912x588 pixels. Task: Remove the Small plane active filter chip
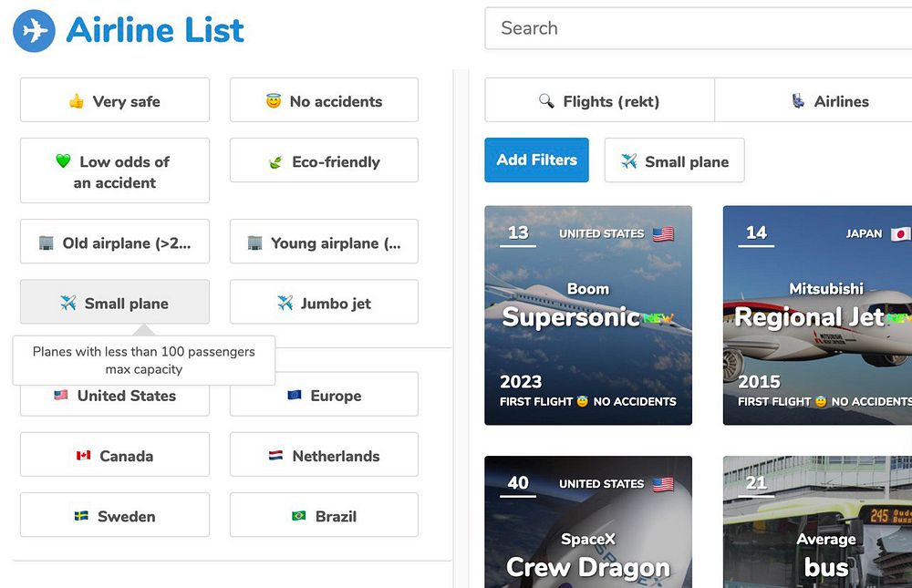pyautogui.click(x=674, y=160)
